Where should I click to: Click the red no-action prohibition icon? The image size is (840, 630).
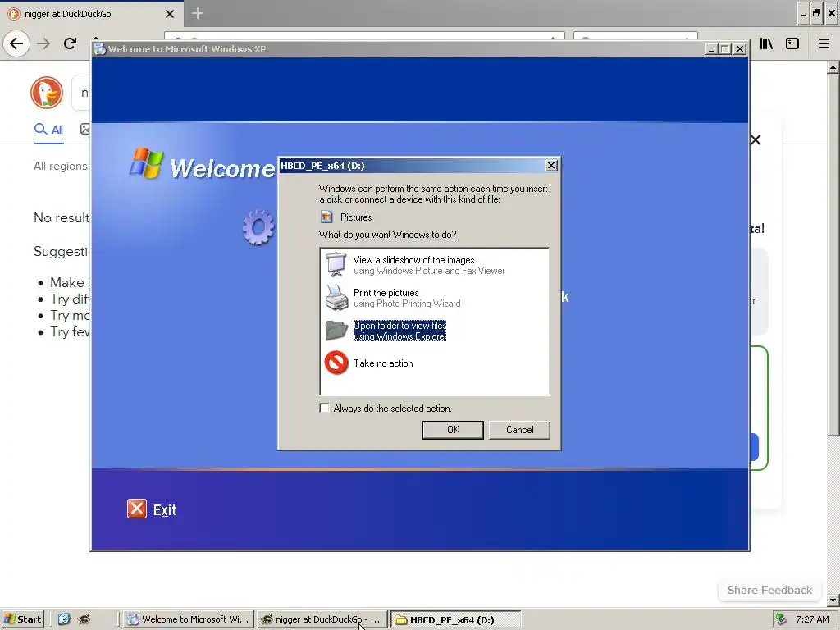tap(336, 363)
